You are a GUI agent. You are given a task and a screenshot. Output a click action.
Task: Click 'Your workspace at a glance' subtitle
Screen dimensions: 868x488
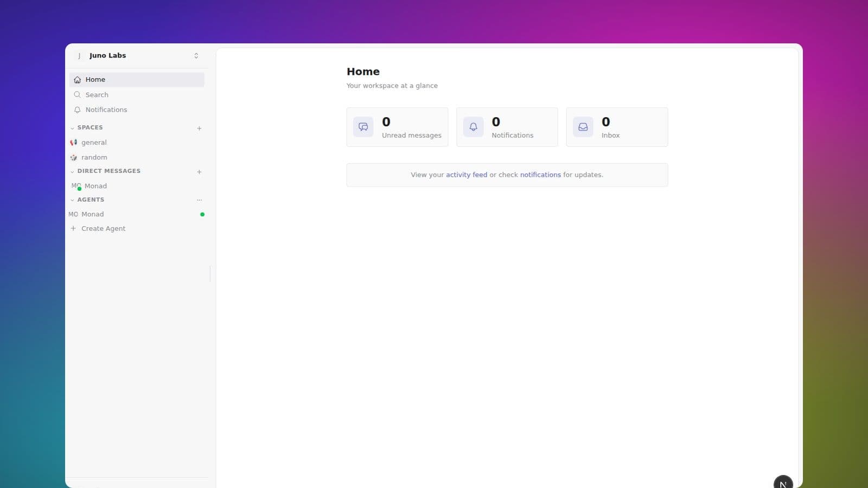tap(392, 86)
